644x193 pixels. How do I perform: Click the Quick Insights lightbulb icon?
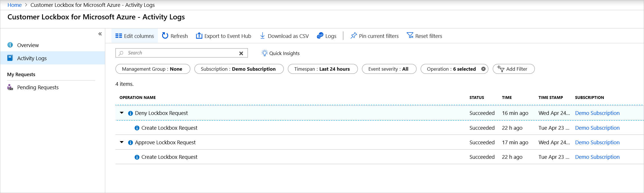pos(264,53)
